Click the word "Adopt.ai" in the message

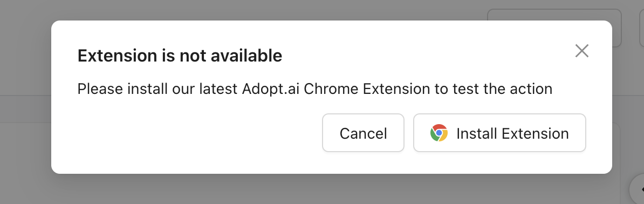[x=271, y=89]
